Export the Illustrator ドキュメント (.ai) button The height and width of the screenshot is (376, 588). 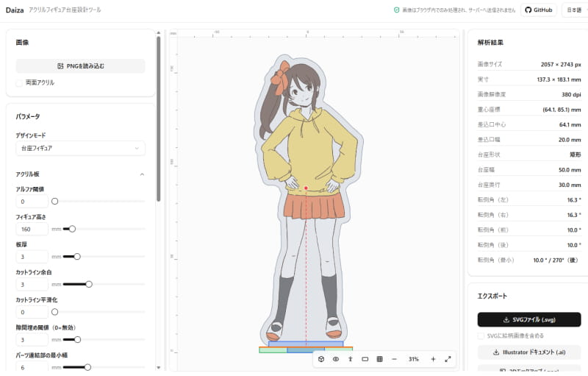click(529, 352)
